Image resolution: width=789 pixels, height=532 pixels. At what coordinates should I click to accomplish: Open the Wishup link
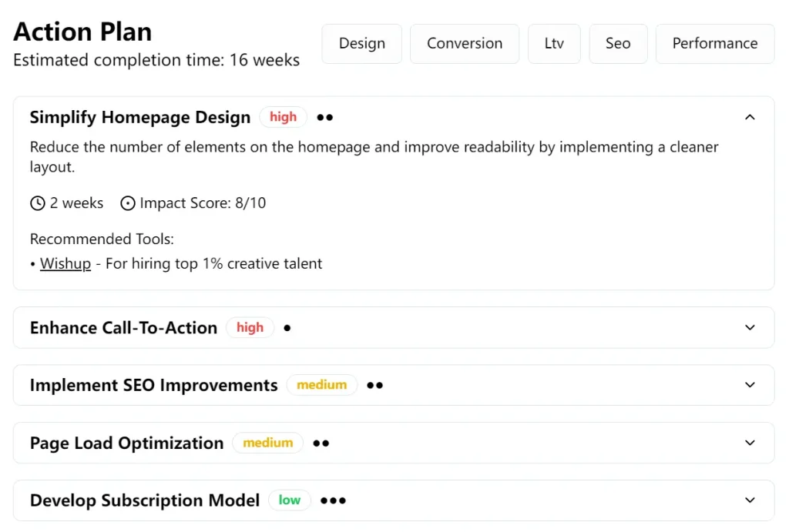65,263
